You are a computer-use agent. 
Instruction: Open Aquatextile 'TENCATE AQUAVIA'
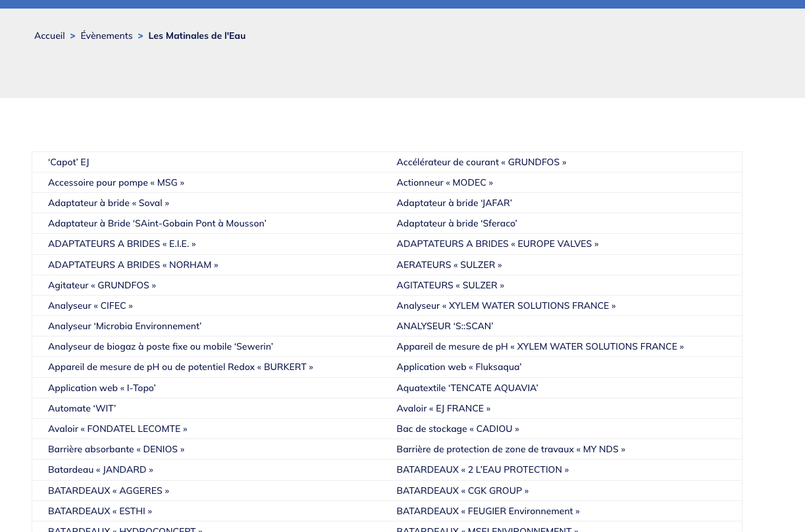[467, 388]
